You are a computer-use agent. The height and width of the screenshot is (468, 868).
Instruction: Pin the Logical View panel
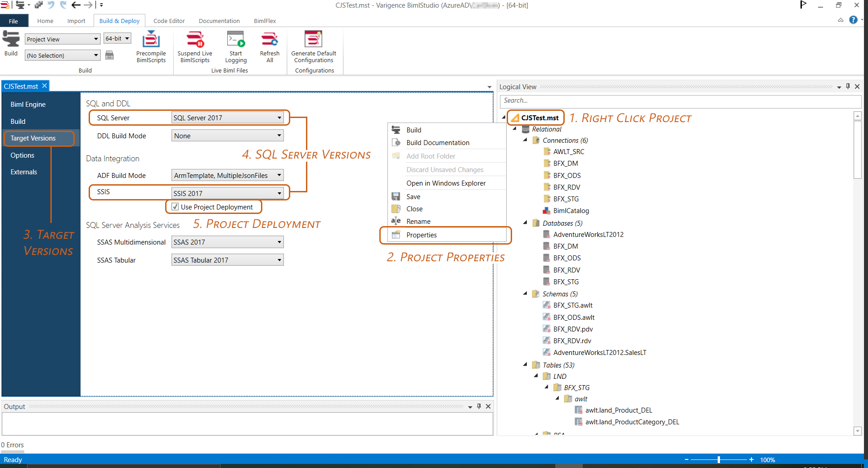click(x=848, y=86)
